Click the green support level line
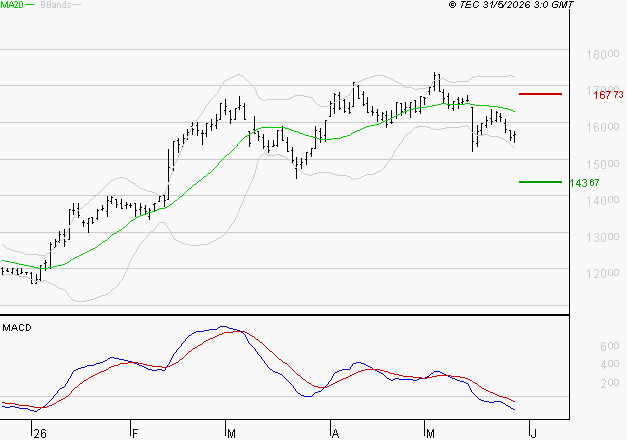Viewport: 627px width, 440px height. pos(540,182)
